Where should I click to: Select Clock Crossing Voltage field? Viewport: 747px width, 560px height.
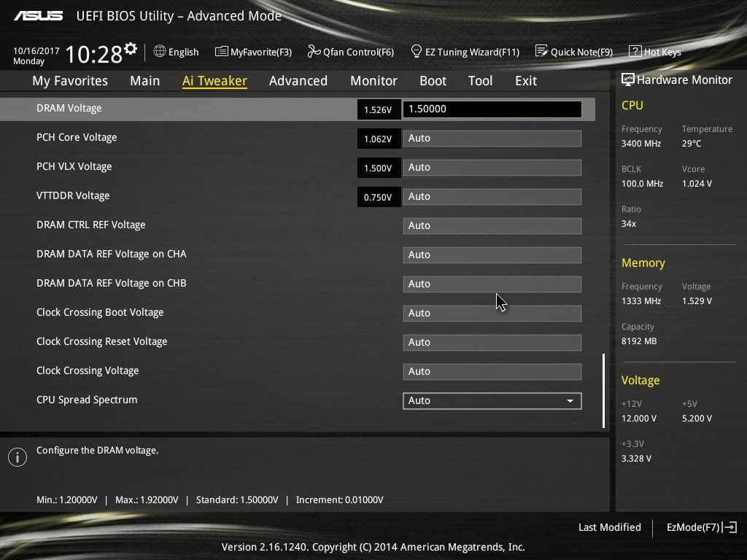492,371
